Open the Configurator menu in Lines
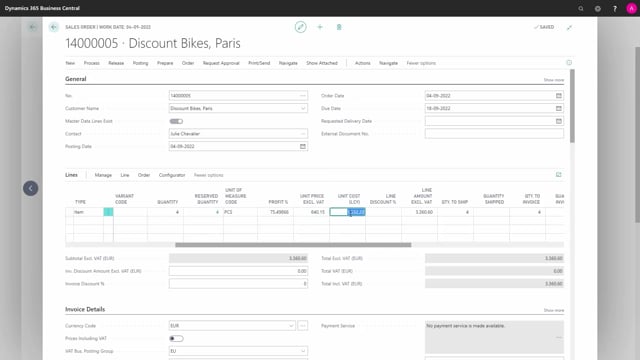This screenshot has width=640, height=360. pos(172,175)
